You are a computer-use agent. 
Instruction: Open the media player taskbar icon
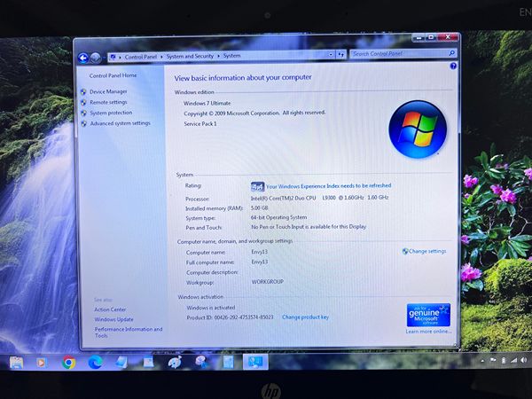point(41,363)
